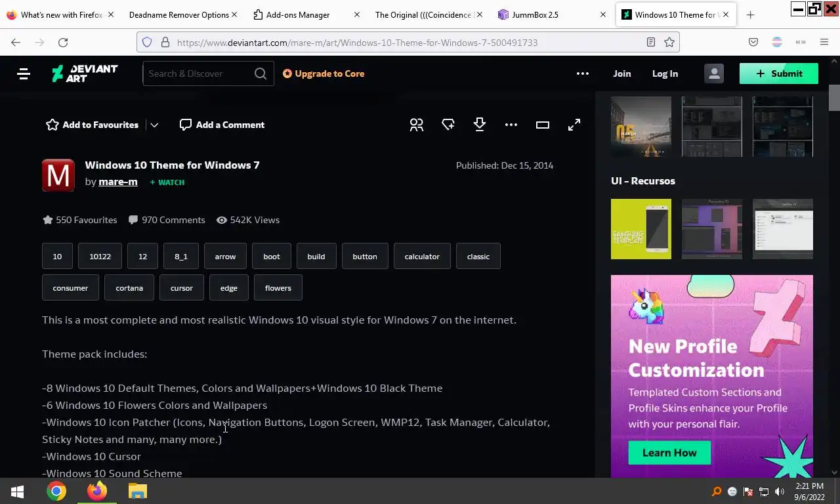
Task: Click the 970 Comments count
Action: click(x=167, y=220)
